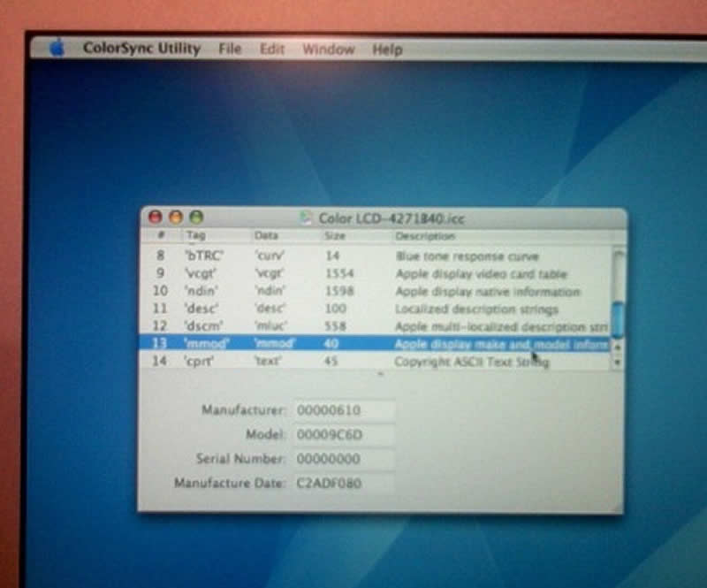Viewport: 707px width, 588px height.
Task: Click the 'mluc' data cell
Action: tap(270, 325)
